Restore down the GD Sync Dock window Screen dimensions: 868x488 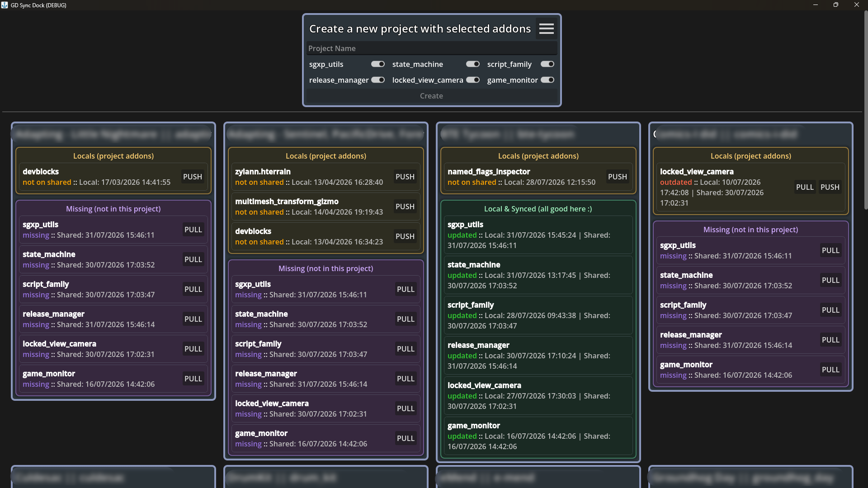(x=836, y=5)
